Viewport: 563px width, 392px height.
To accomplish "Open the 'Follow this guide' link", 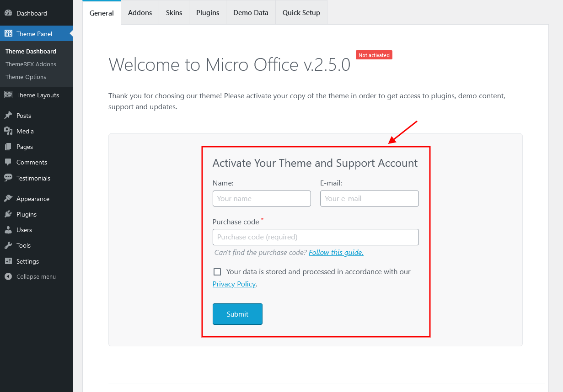I will [336, 252].
